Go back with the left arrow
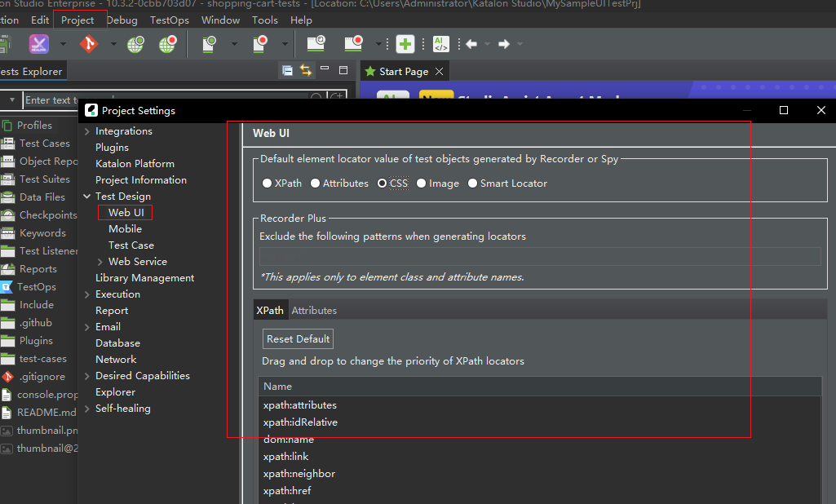This screenshot has width=836, height=504. pos(471,44)
